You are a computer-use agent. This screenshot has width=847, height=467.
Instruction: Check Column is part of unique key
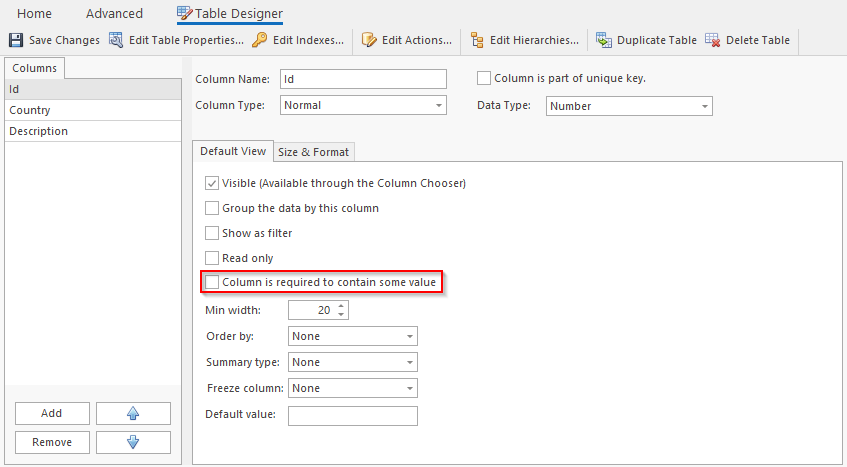[x=484, y=78]
